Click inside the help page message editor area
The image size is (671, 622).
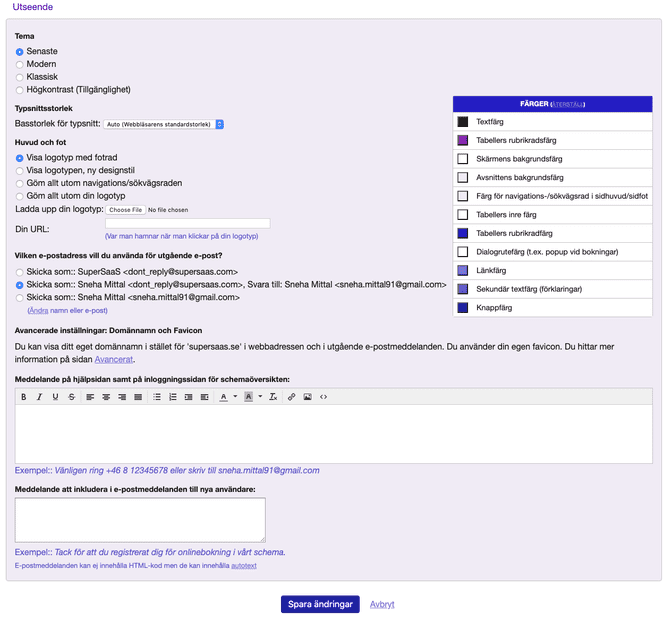pos(334,434)
